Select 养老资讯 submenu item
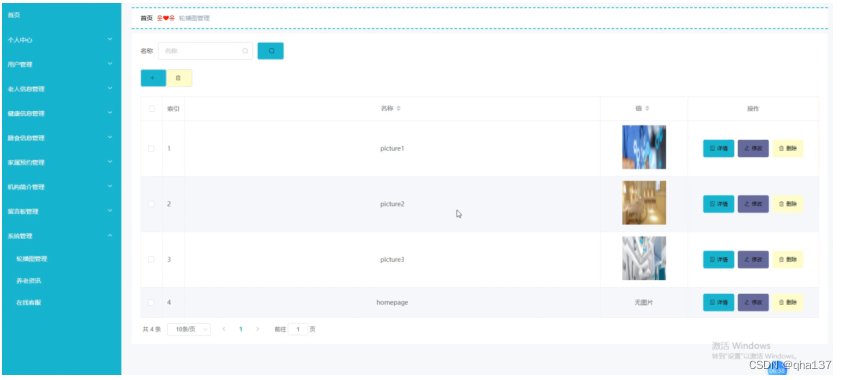Image resolution: width=847 pixels, height=380 pixels. tap(29, 281)
